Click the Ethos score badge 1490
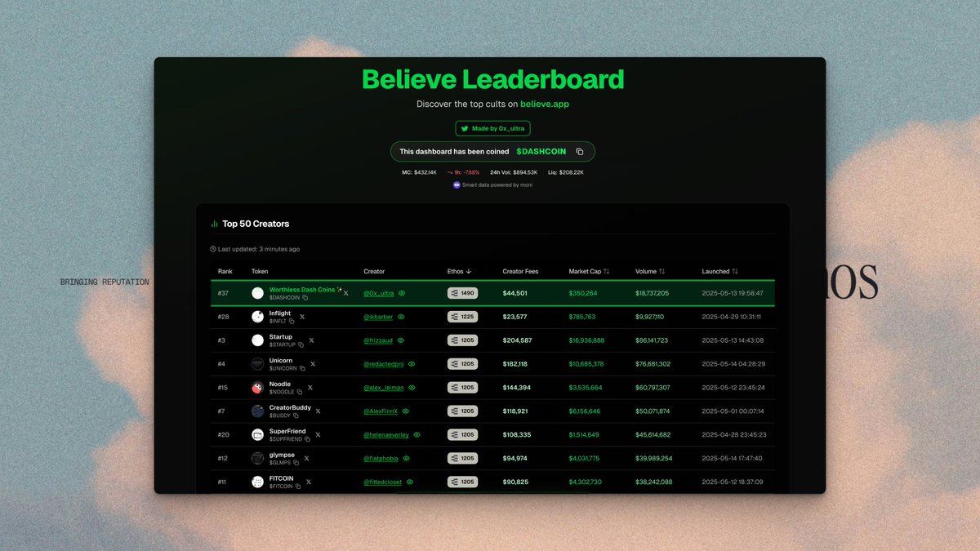980x551 pixels. pyautogui.click(x=462, y=293)
